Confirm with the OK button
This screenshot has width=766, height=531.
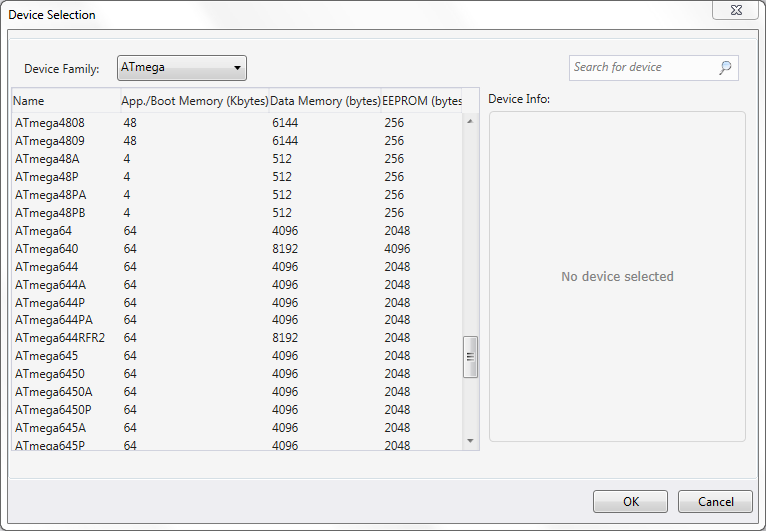630,502
